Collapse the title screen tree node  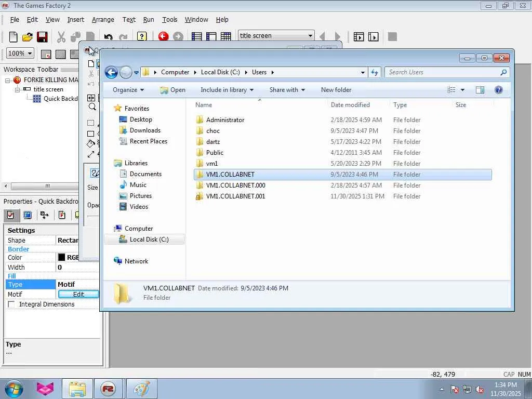click(17, 90)
